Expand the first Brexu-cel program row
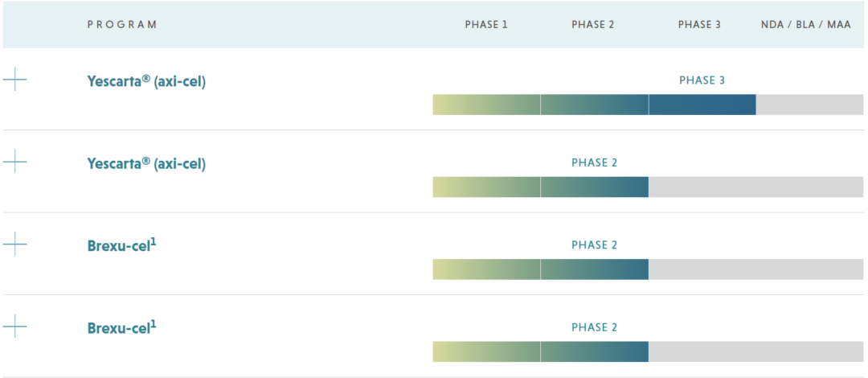This screenshot has width=868, height=378. (15, 244)
